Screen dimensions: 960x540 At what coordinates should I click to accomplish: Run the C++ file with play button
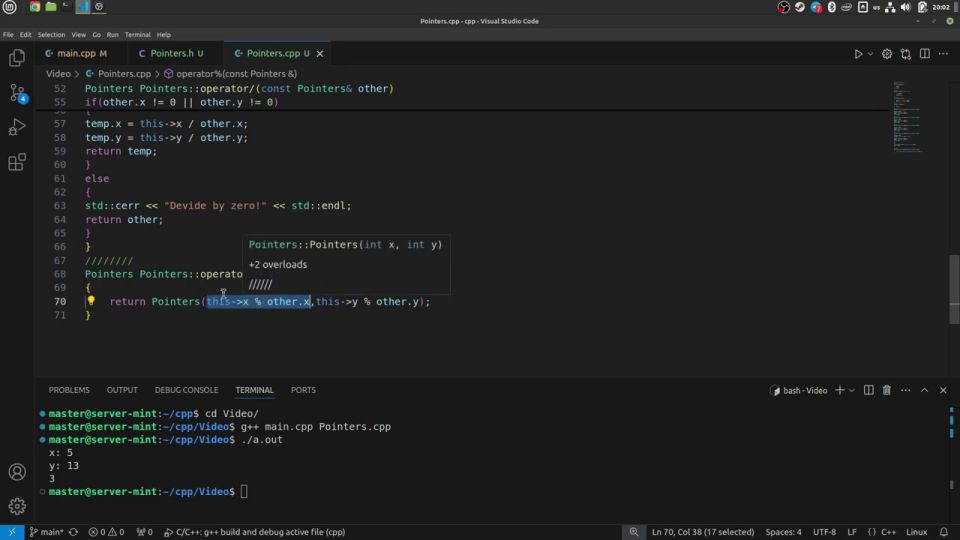[x=858, y=54]
